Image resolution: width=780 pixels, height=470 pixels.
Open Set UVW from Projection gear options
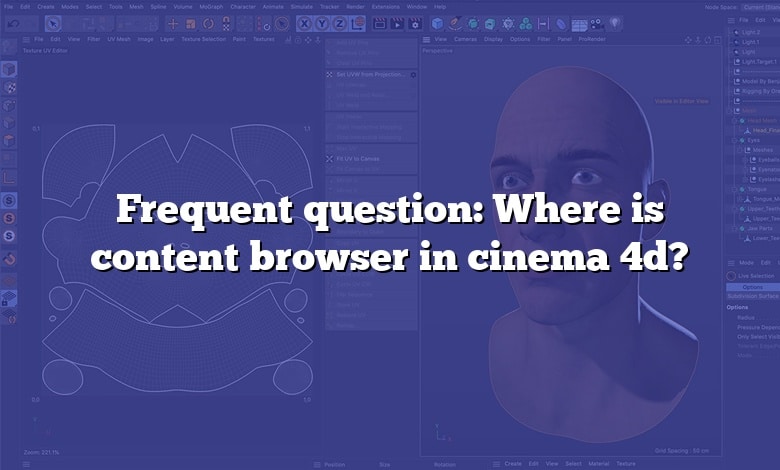413,75
